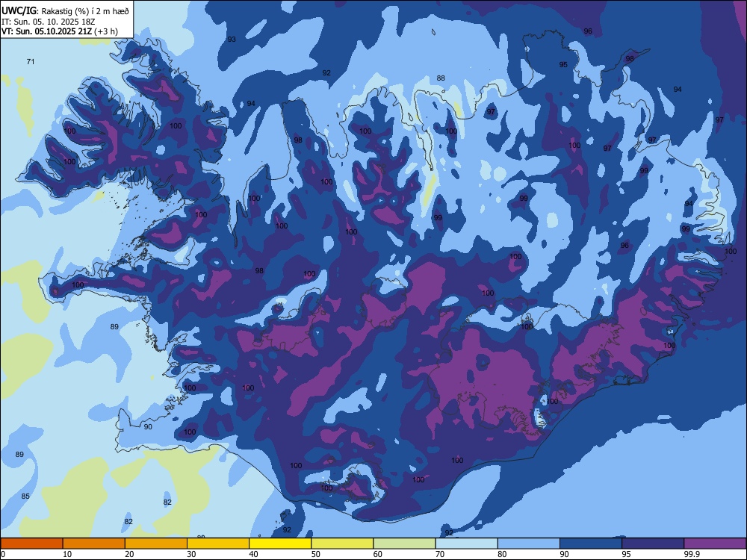Click the 'VT: Sun. 05.10.2025 21Z (+3 h)' line
747x560 pixels.
click(60, 31)
